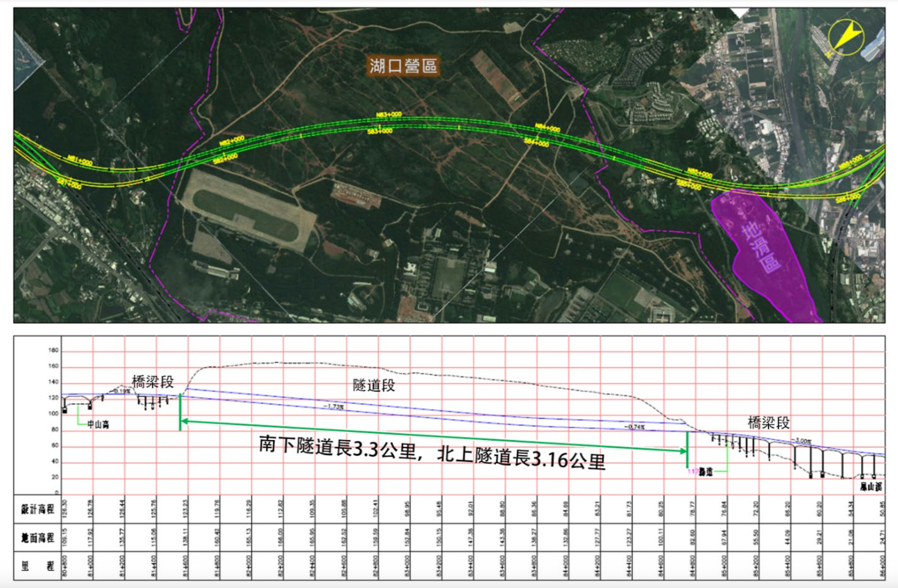898x588 pixels.
Task: Click the 鳳山溪 label in the profile
Action: [x=871, y=487]
